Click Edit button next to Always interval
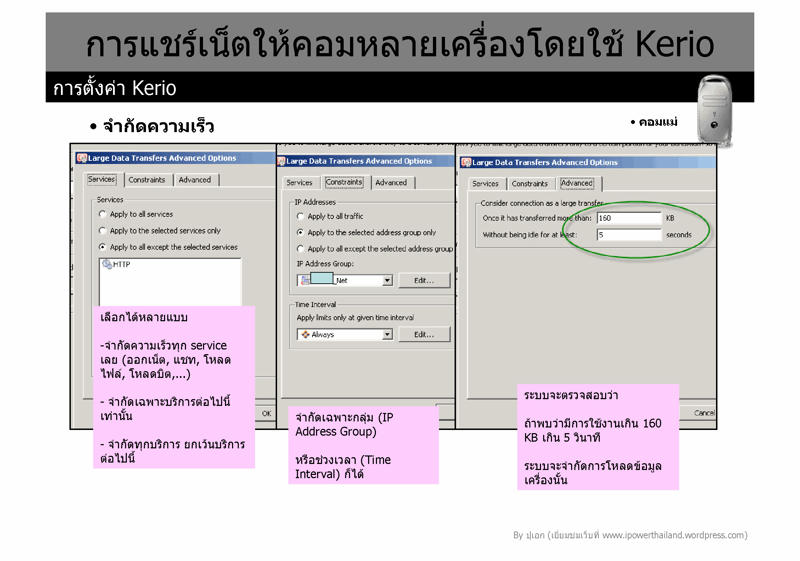The height and width of the screenshot is (561, 800). pos(424,335)
